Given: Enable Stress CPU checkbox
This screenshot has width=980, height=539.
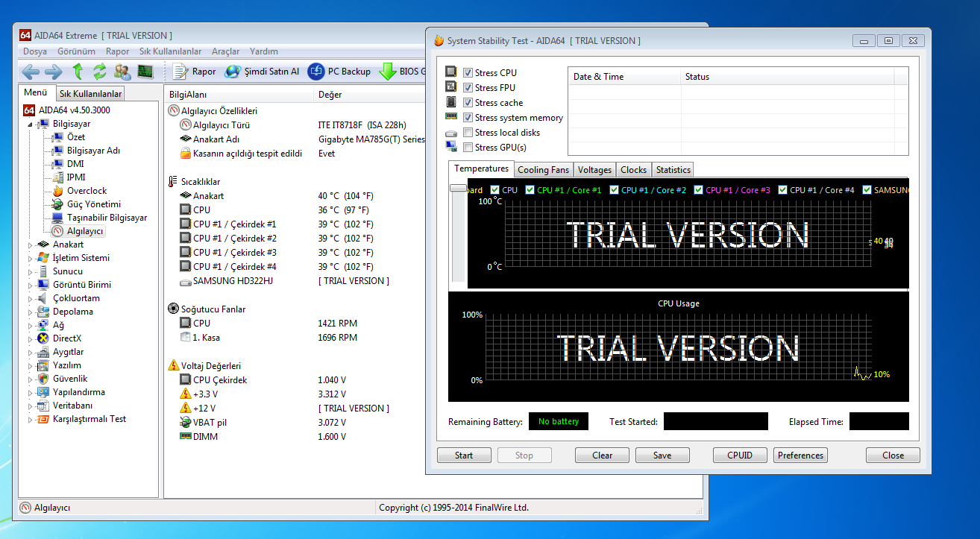Looking at the screenshot, I should (x=468, y=73).
